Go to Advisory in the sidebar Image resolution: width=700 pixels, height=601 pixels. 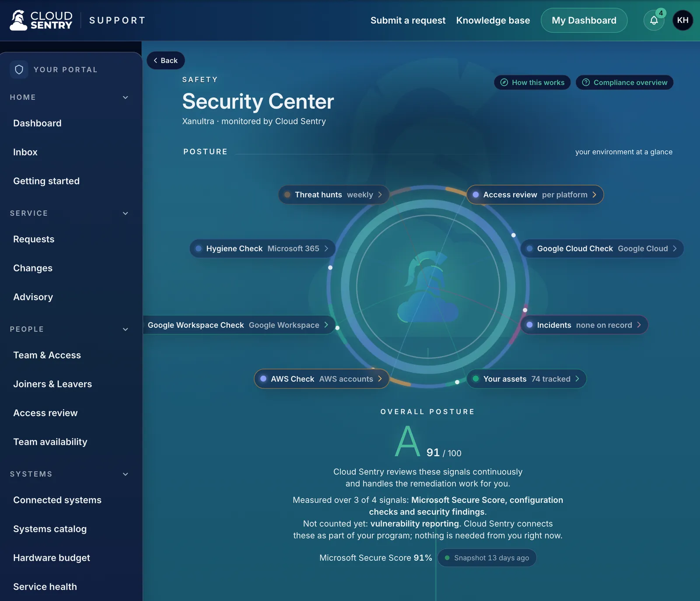[x=33, y=297]
